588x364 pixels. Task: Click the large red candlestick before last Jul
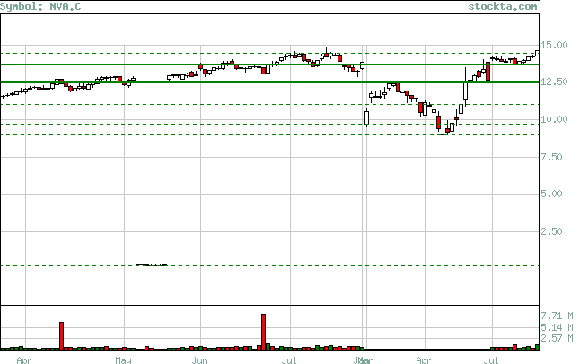coord(487,72)
